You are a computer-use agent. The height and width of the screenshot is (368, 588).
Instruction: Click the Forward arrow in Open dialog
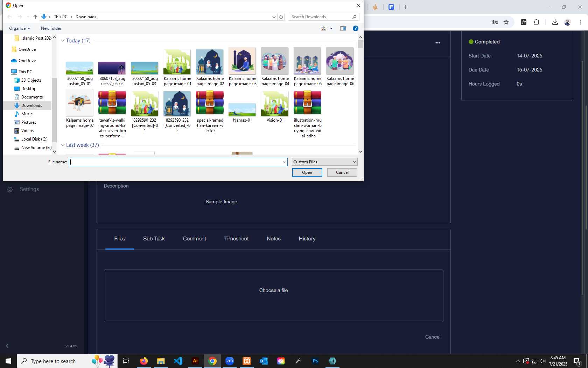tap(20, 17)
